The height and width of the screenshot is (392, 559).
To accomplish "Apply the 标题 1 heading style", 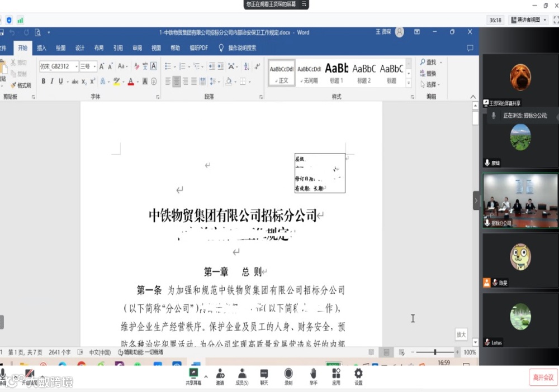I will 337,73.
